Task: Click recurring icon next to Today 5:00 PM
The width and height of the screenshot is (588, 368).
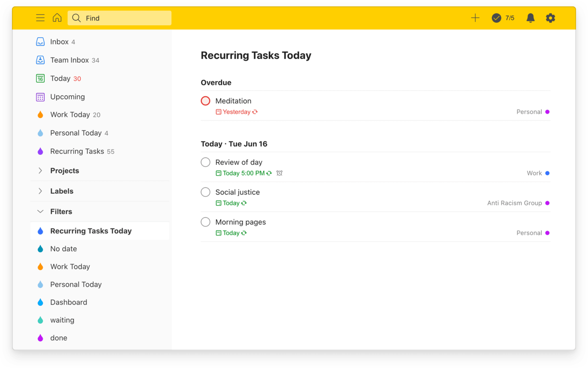Action: pos(269,173)
